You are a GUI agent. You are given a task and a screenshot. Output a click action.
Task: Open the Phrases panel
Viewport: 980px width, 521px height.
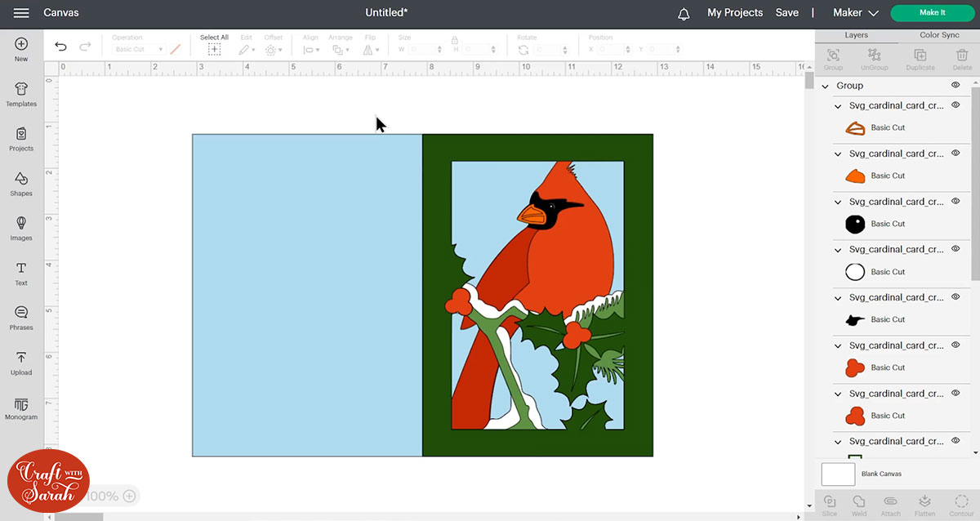point(21,318)
